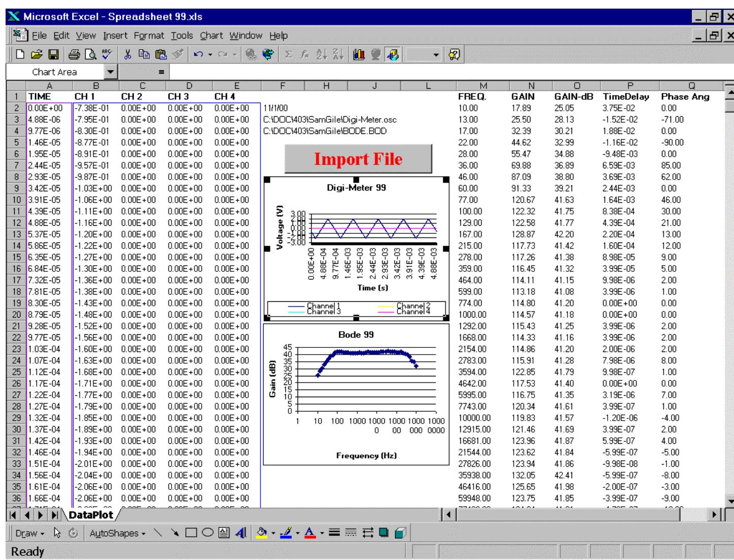Image resolution: width=734 pixels, height=560 pixels.
Task: Select the DataPlot sheet tab
Action: 91,515
